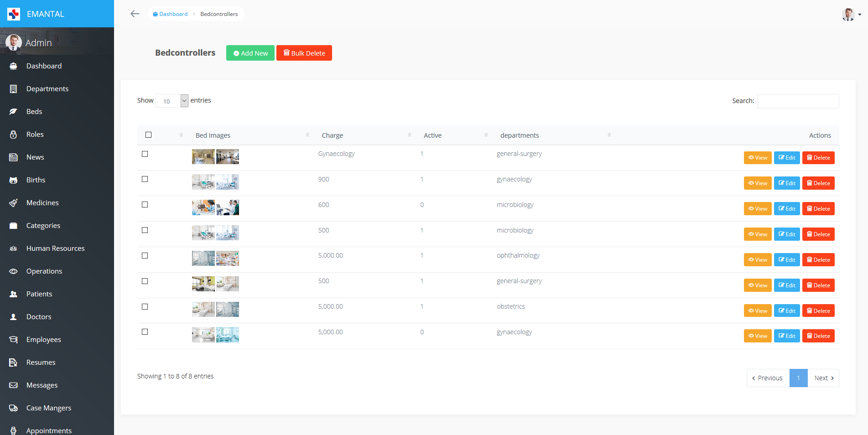Viewport: 868px width, 435px height.
Task: Check the row checkbox for the 900 charge bed
Action: click(x=145, y=179)
